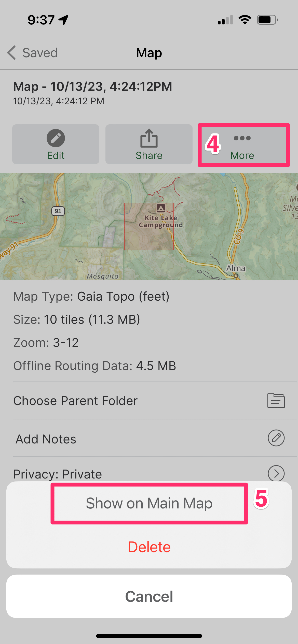Tap the Cancel button

(149, 596)
